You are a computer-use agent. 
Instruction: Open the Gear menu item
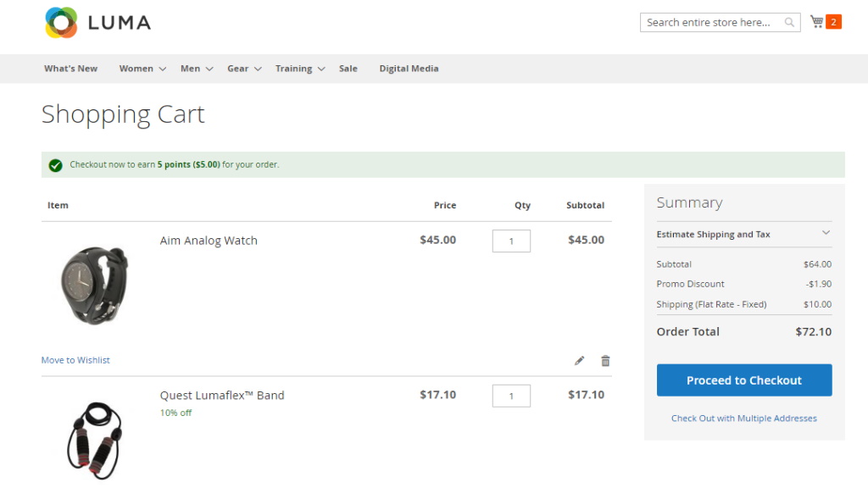click(238, 69)
